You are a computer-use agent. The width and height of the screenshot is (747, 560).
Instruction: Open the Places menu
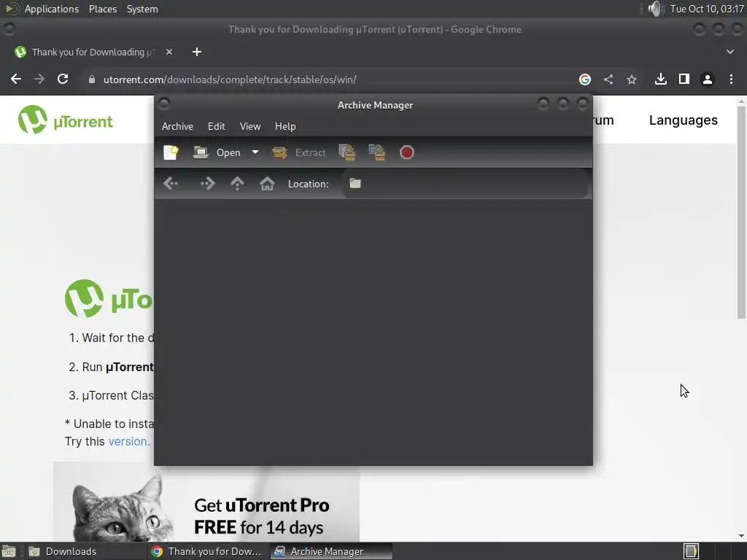[102, 9]
